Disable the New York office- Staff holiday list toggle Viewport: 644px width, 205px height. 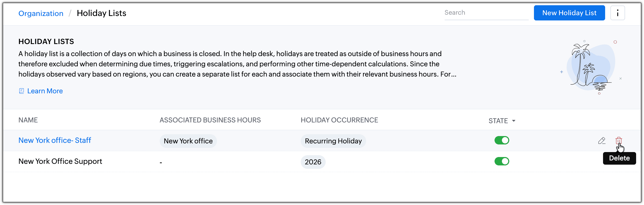pos(502,141)
